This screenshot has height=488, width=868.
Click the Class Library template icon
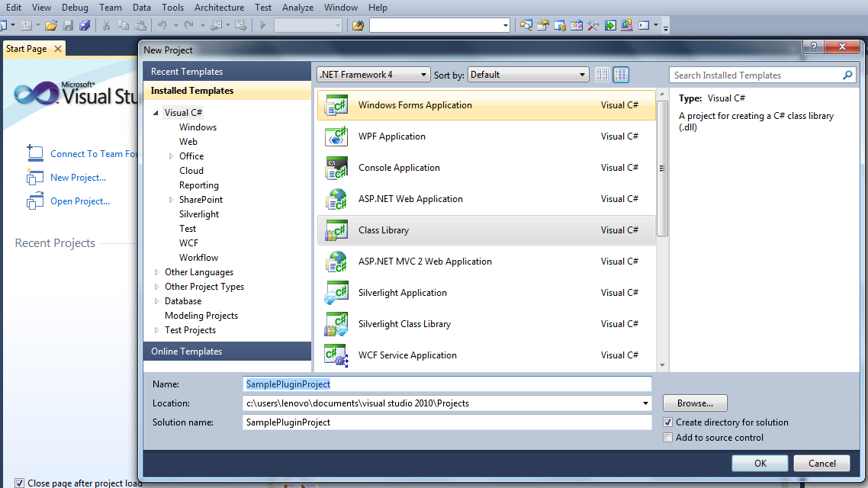[x=336, y=230]
